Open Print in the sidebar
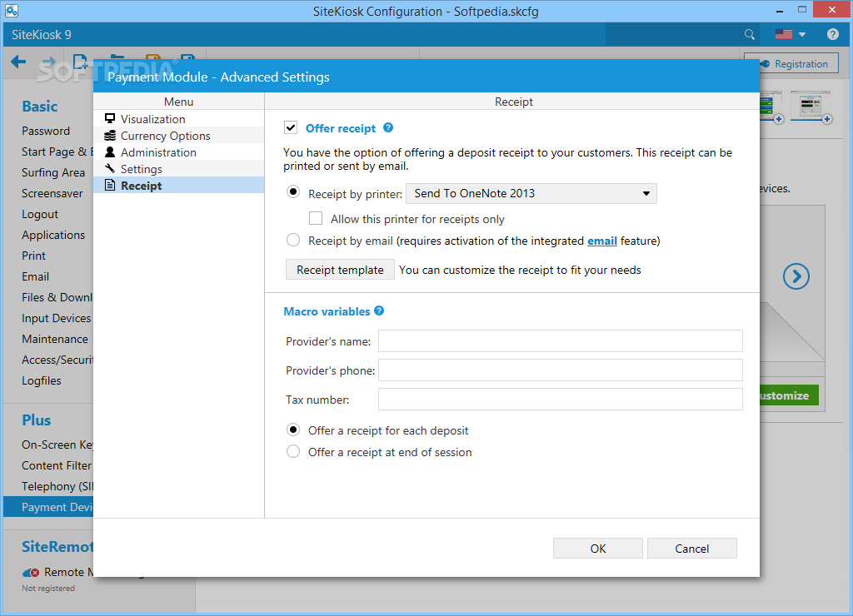Image resolution: width=853 pixels, height=616 pixels. click(x=33, y=256)
